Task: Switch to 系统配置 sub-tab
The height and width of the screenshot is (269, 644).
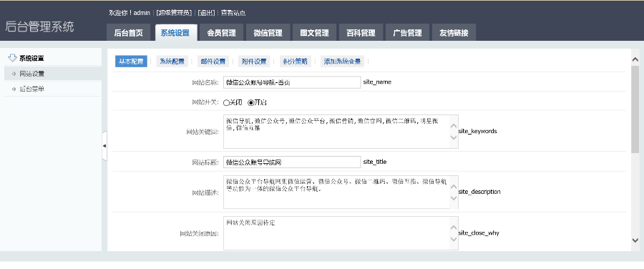Action: (x=172, y=62)
